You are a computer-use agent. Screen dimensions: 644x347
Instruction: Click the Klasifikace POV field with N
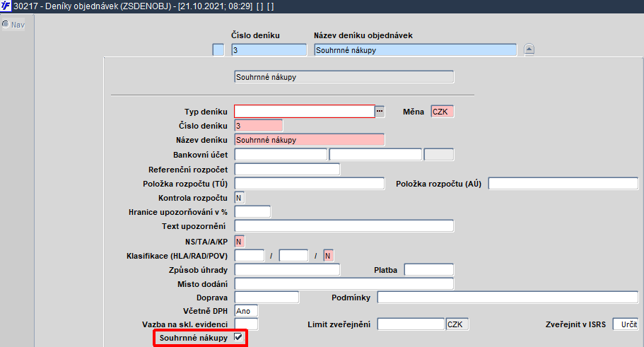pyautogui.click(x=328, y=255)
